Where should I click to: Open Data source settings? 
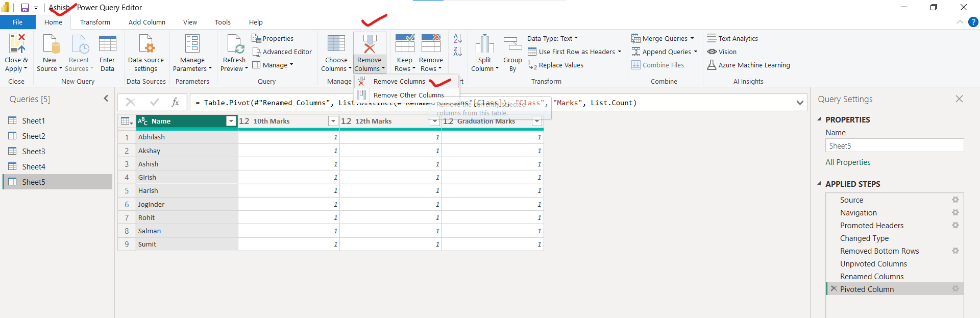pyautogui.click(x=146, y=44)
